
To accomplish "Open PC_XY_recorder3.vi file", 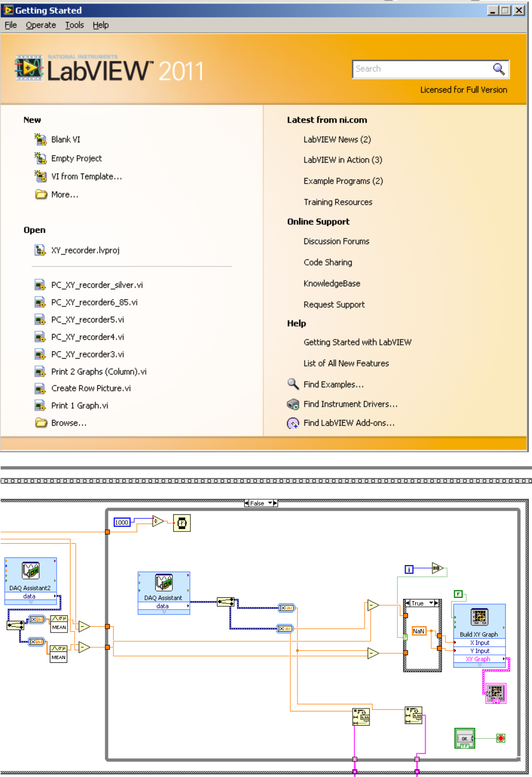I will pos(87,354).
